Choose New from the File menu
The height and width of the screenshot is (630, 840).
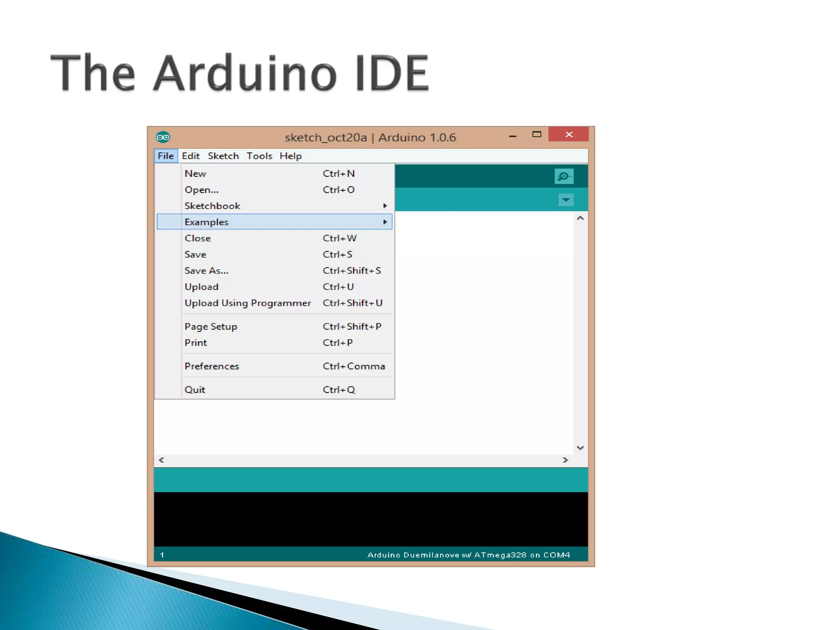(x=195, y=173)
